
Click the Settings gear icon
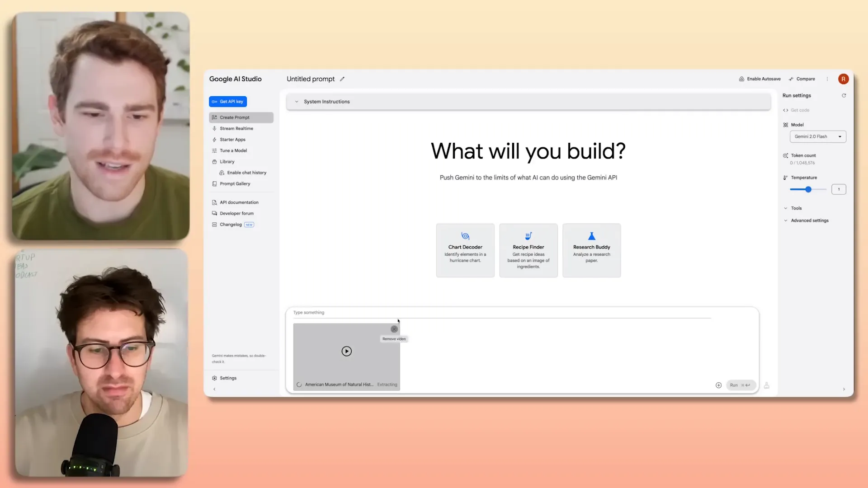[x=214, y=378]
